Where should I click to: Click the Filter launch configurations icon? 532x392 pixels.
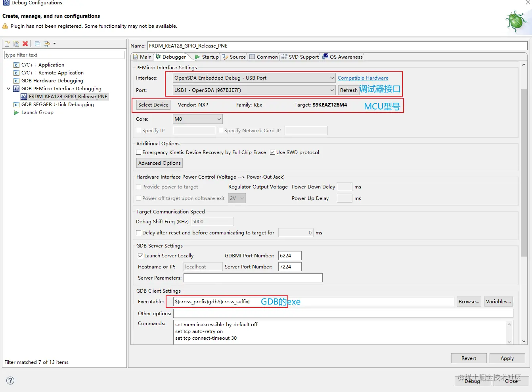[x=47, y=44]
